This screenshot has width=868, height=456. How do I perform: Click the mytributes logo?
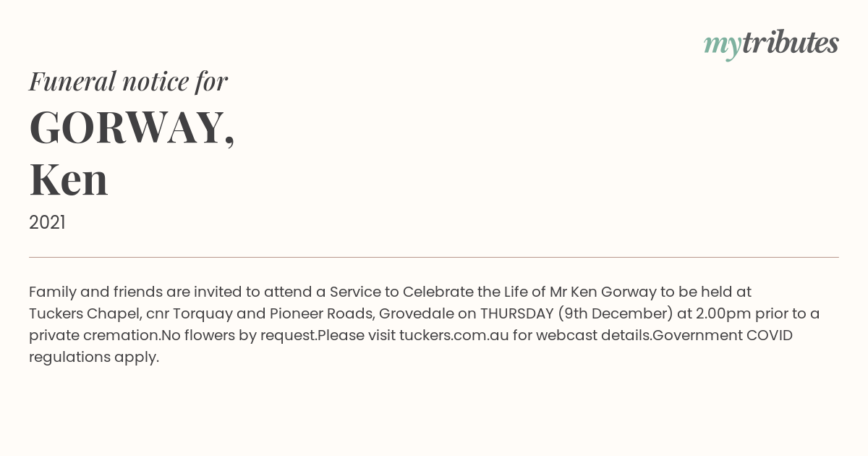(x=771, y=43)
